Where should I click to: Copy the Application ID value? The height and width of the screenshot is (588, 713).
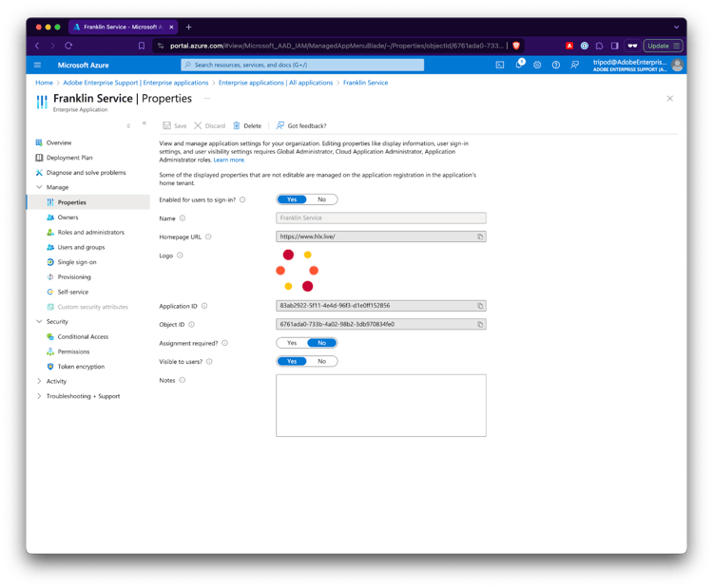480,306
